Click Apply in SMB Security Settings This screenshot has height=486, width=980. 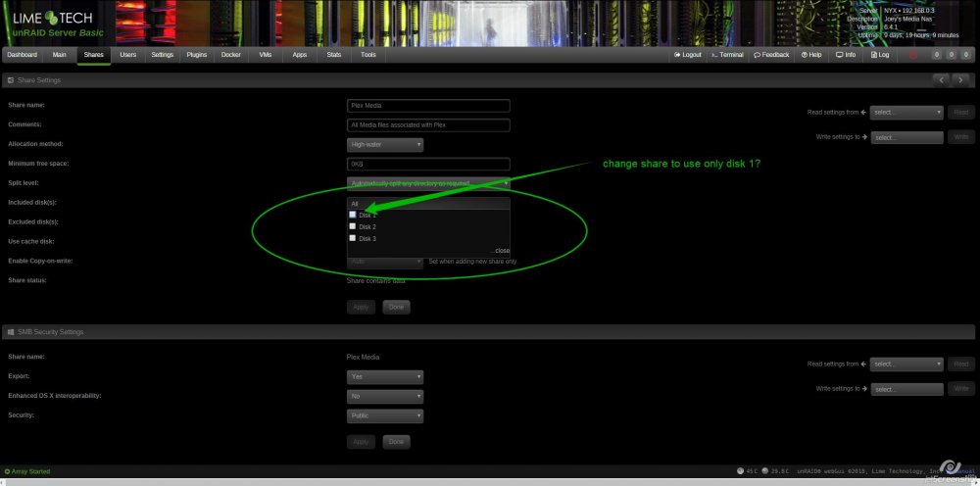(x=361, y=442)
